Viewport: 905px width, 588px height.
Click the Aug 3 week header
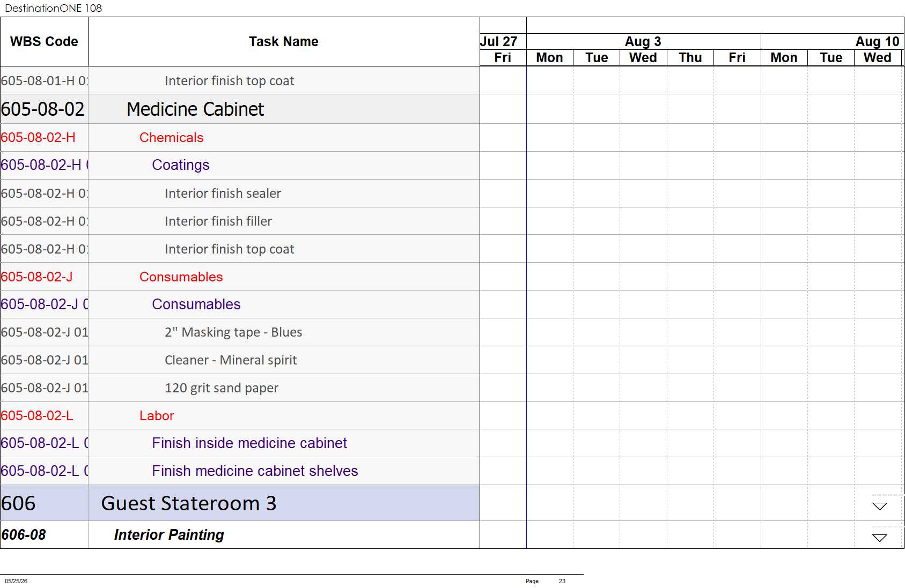pos(643,42)
